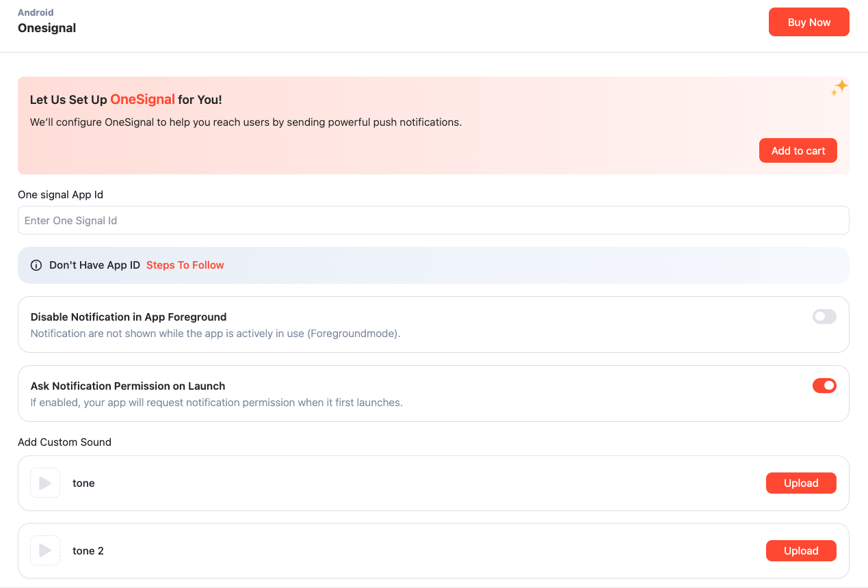
Task: Click the sparkle icon on the setup banner
Action: (839, 87)
